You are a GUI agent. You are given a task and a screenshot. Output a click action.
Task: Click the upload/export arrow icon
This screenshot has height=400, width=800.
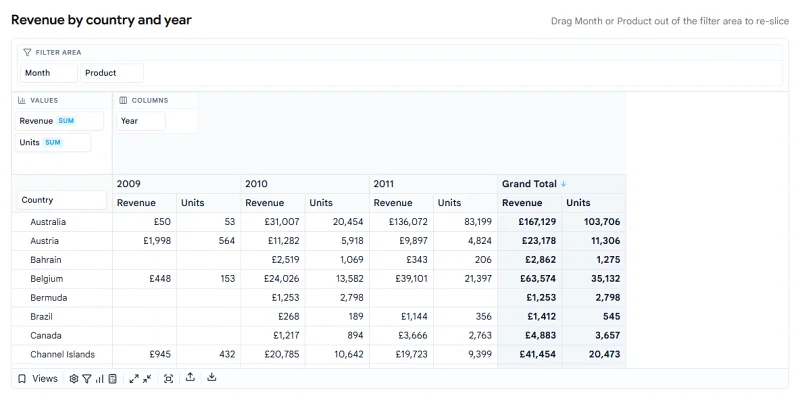[x=190, y=378]
